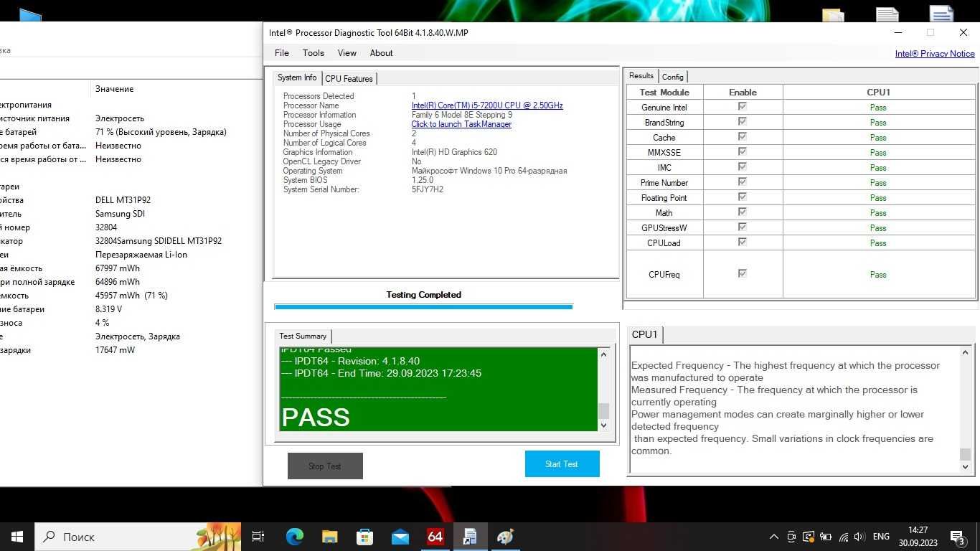980x551 pixels.
Task: Toggle the Genuine Intel enable checkbox
Action: [x=743, y=107]
